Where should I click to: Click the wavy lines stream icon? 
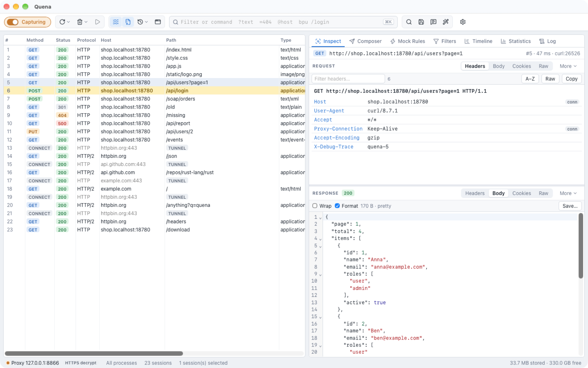(116, 22)
